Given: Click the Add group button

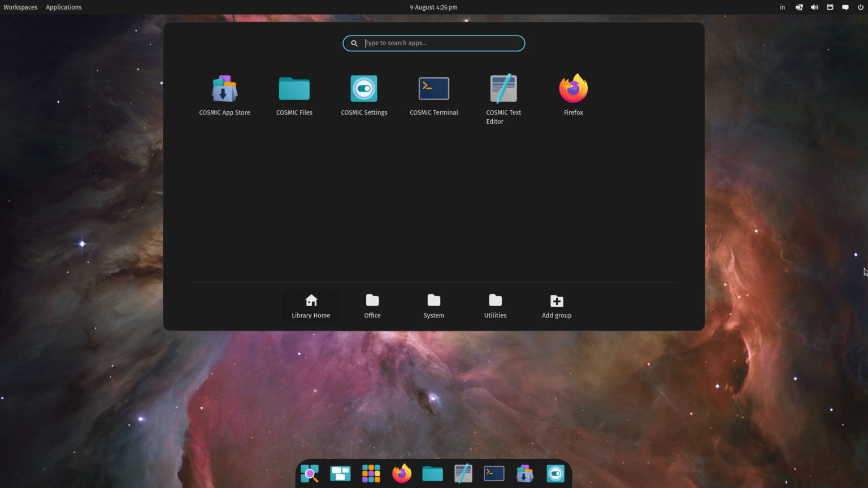Looking at the screenshot, I should pos(556,306).
